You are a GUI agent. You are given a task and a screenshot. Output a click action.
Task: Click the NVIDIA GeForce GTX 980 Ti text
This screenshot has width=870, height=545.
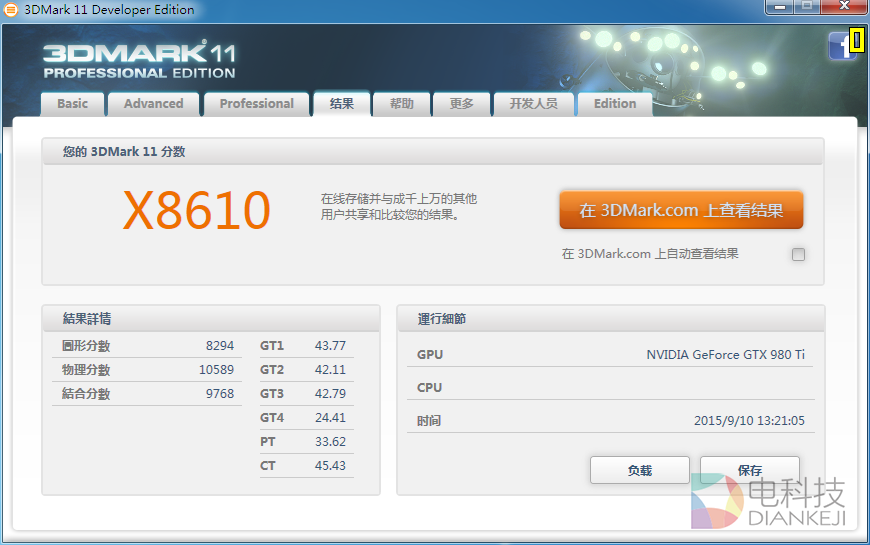pyautogui.click(x=725, y=355)
